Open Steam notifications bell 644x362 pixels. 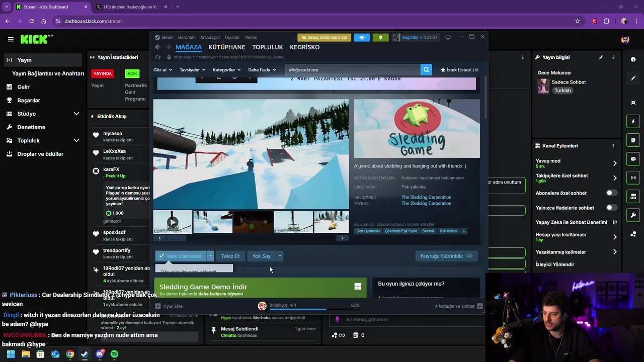380,37
